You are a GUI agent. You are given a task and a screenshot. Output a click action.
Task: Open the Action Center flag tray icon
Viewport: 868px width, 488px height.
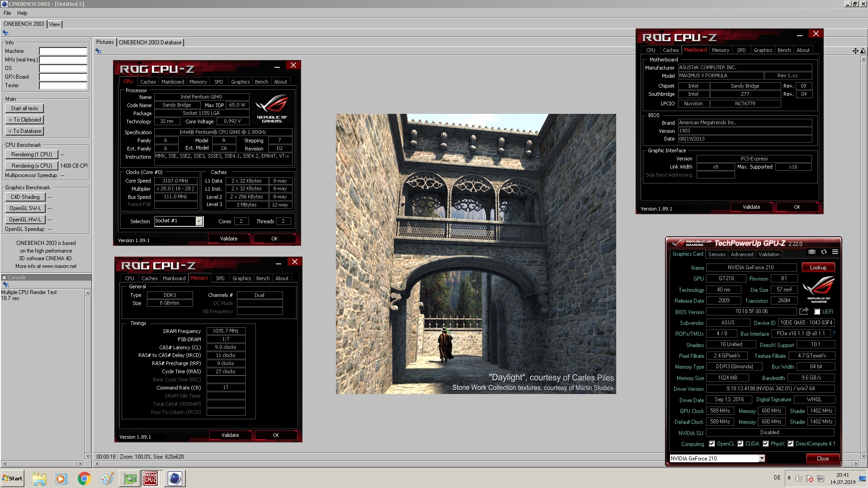pyautogui.click(x=810, y=479)
